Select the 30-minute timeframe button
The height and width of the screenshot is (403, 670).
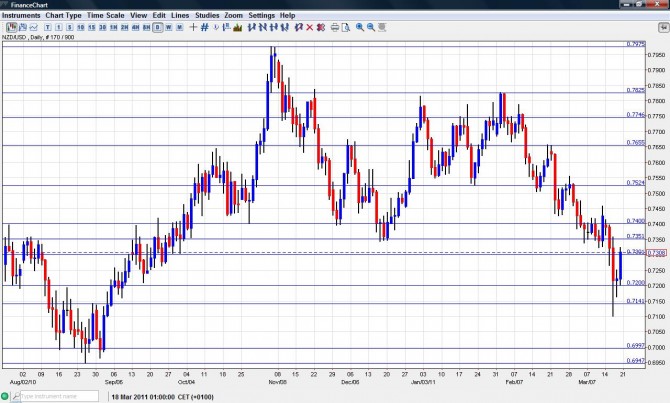coord(103,27)
